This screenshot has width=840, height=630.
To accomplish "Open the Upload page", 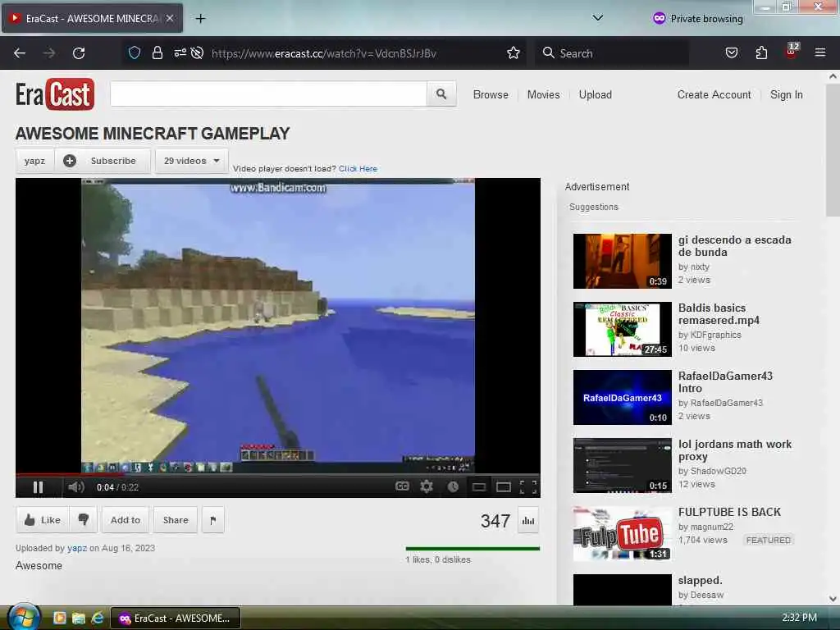I will pos(596,94).
